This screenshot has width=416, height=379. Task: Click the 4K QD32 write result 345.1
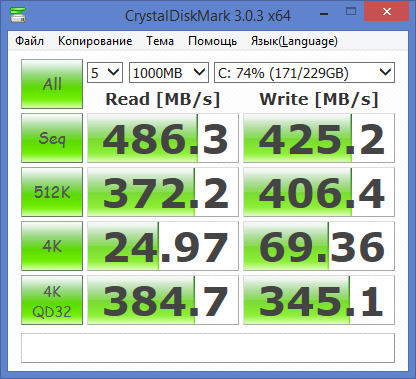click(x=319, y=300)
